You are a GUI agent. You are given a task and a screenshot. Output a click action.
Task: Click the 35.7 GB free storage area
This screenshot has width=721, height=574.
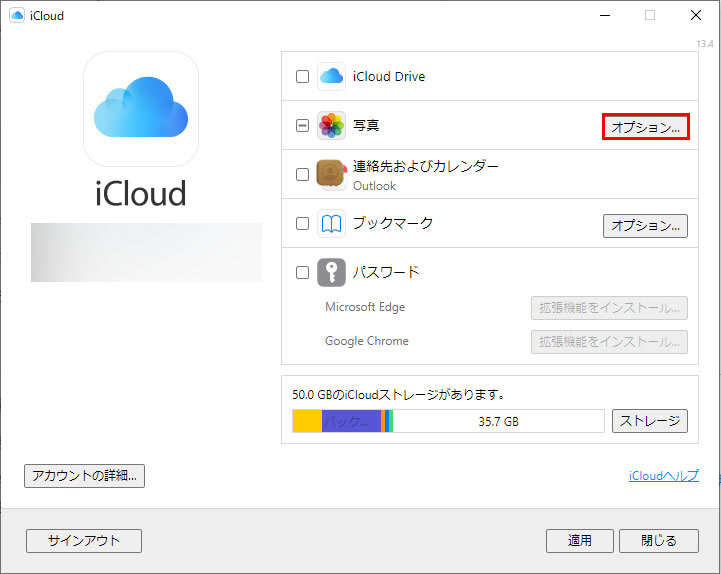click(x=498, y=421)
